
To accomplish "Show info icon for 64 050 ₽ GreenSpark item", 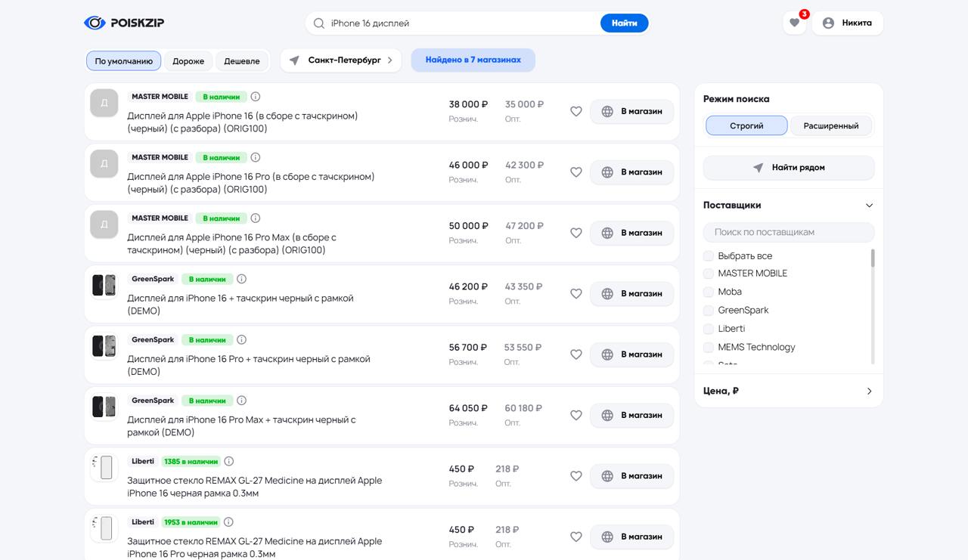I will point(241,401).
